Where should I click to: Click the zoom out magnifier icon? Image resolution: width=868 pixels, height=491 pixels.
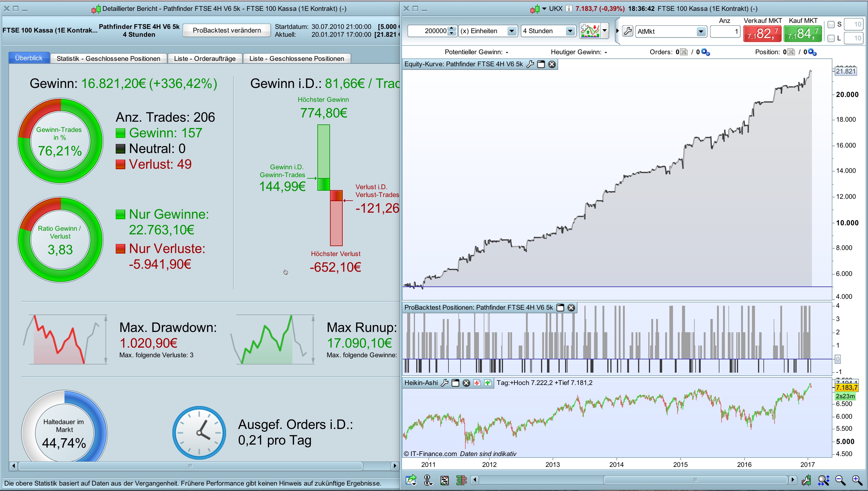click(840, 480)
